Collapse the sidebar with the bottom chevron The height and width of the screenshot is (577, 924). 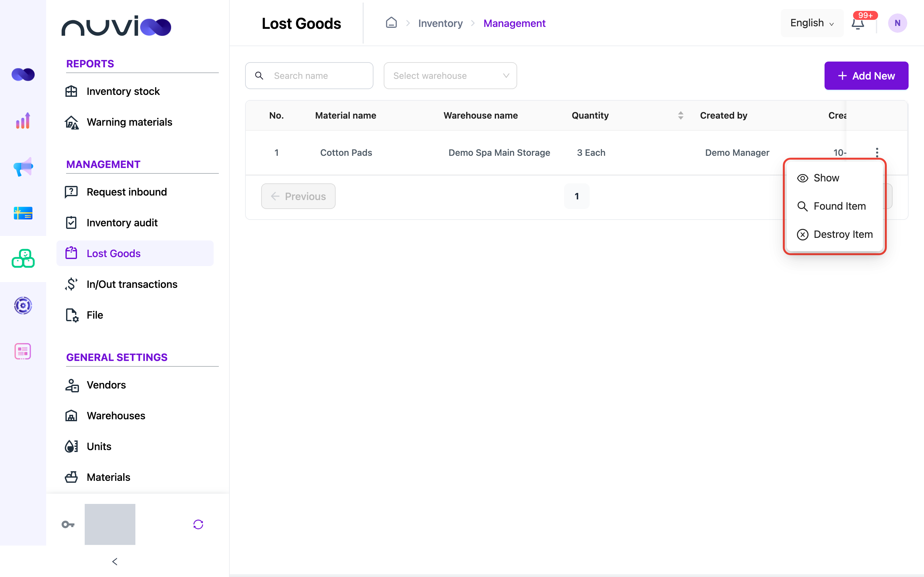(x=115, y=561)
